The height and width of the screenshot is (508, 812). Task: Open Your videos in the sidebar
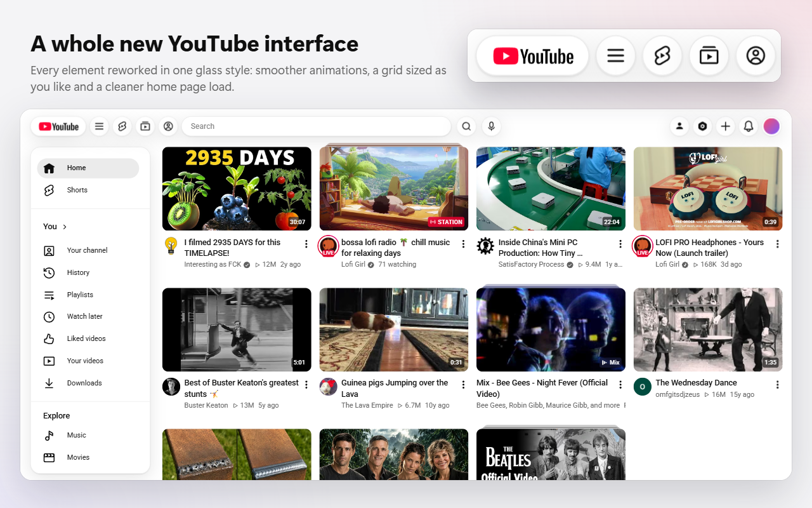pyautogui.click(x=88, y=361)
